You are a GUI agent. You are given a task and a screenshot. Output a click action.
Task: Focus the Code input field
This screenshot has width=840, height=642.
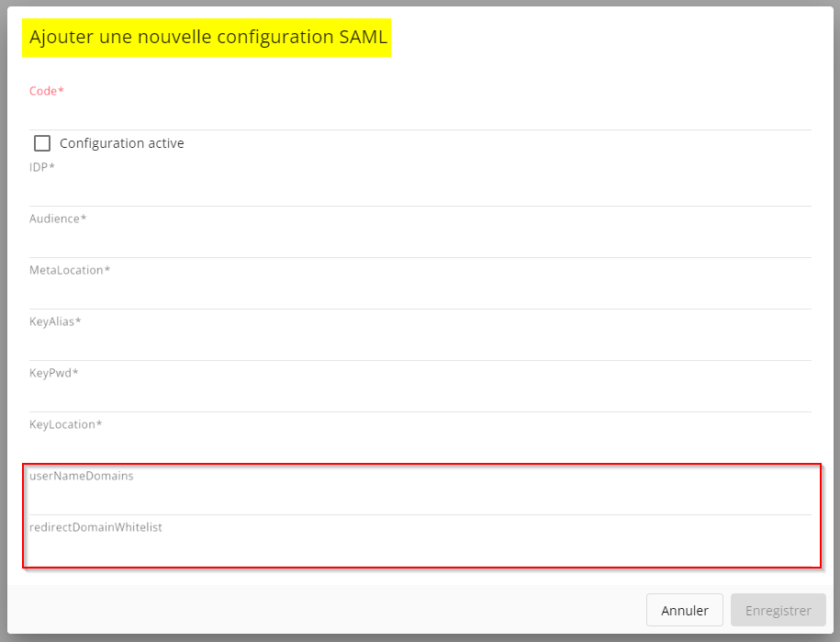click(420, 115)
